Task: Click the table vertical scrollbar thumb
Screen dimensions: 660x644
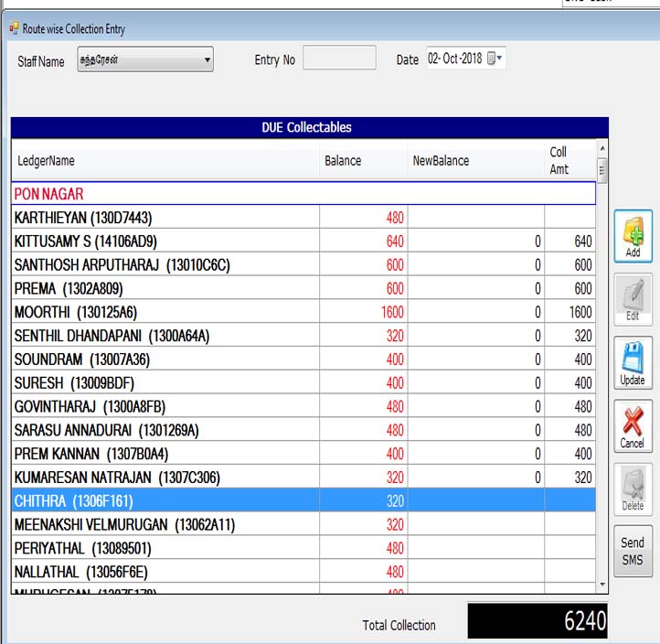Action: 602,170
